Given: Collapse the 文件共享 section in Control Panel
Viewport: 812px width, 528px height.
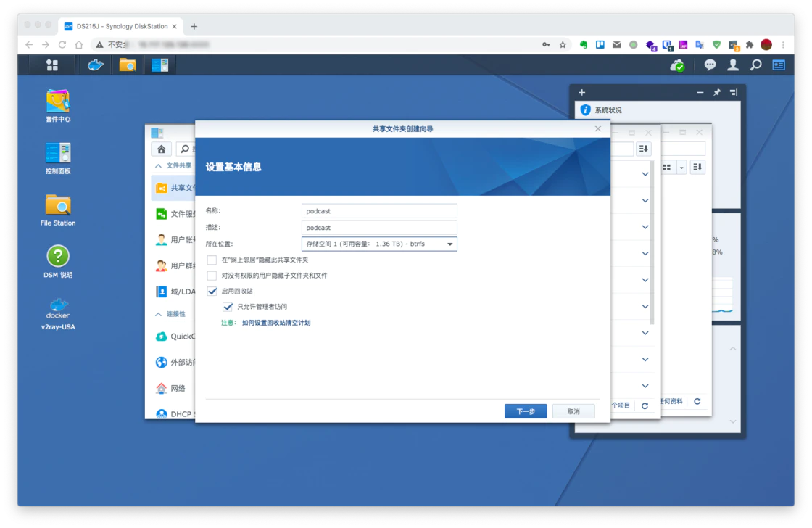Looking at the screenshot, I should click(x=159, y=165).
